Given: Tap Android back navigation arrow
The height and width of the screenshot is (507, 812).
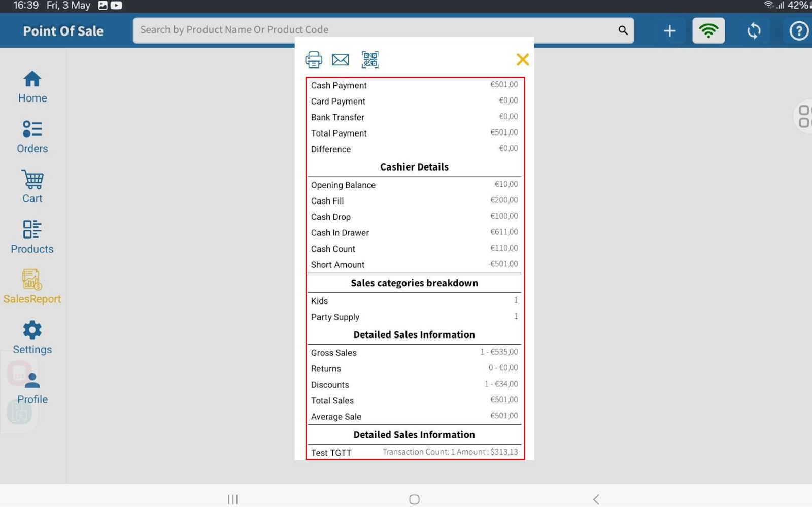Looking at the screenshot, I should pyautogui.click(x=596, y=499).
